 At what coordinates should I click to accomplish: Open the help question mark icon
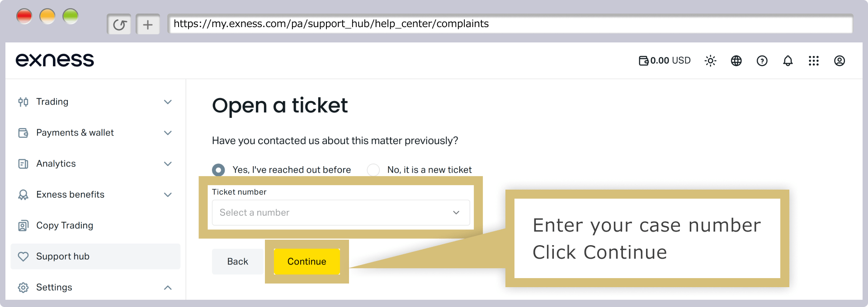[x=762, y=60]
